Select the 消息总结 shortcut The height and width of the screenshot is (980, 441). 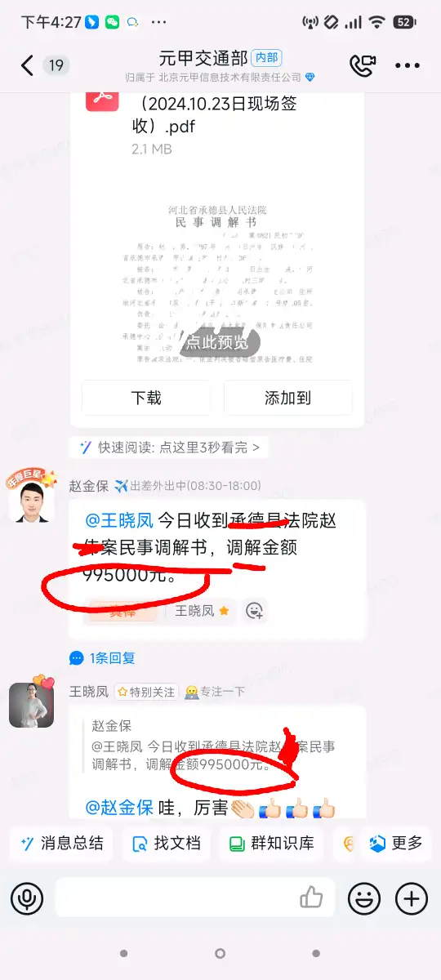(62, 843)
